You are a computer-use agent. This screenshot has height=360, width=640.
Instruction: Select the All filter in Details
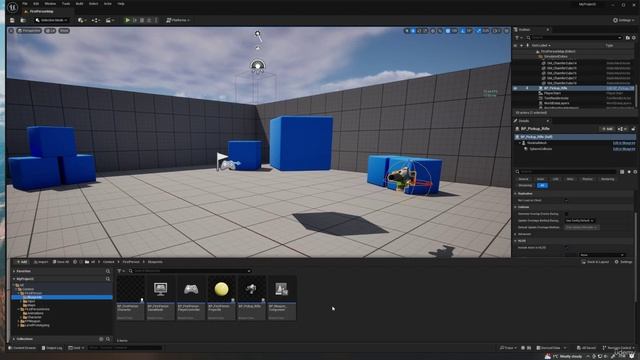click(542, 185)
